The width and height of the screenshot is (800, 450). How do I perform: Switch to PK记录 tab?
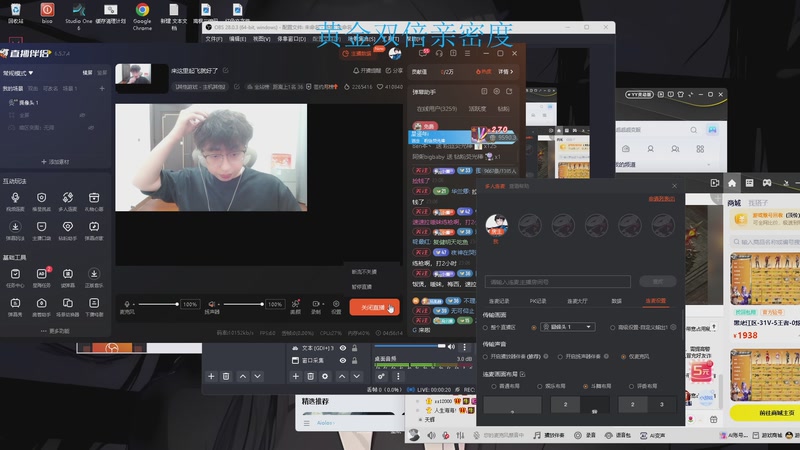538,301
